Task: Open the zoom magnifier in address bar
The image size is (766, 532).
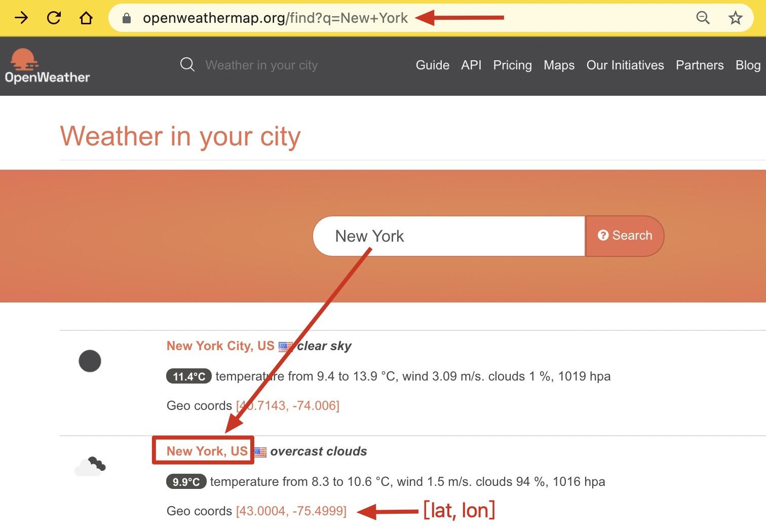Action: (703, 18)
